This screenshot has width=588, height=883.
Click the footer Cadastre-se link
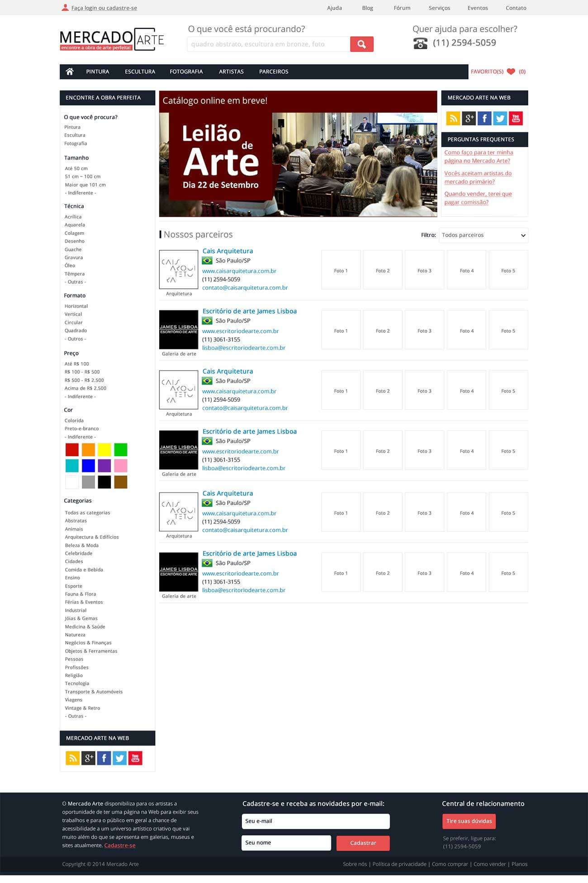coord(120,845)
